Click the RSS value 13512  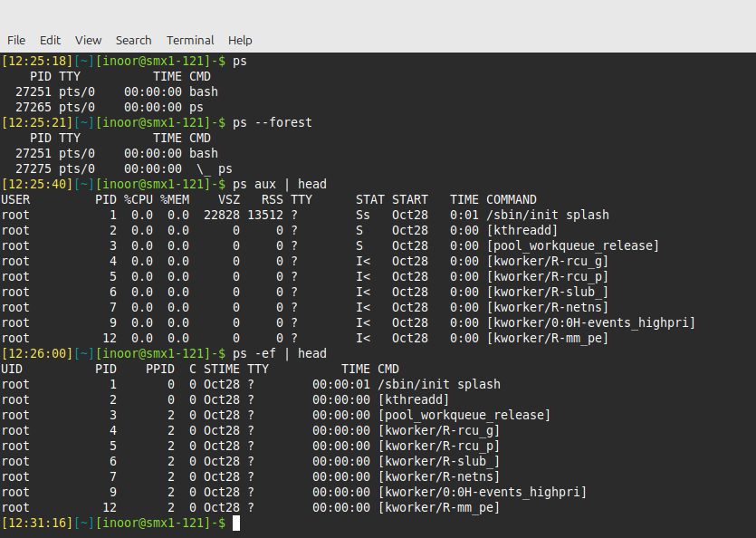coord(265,215)
